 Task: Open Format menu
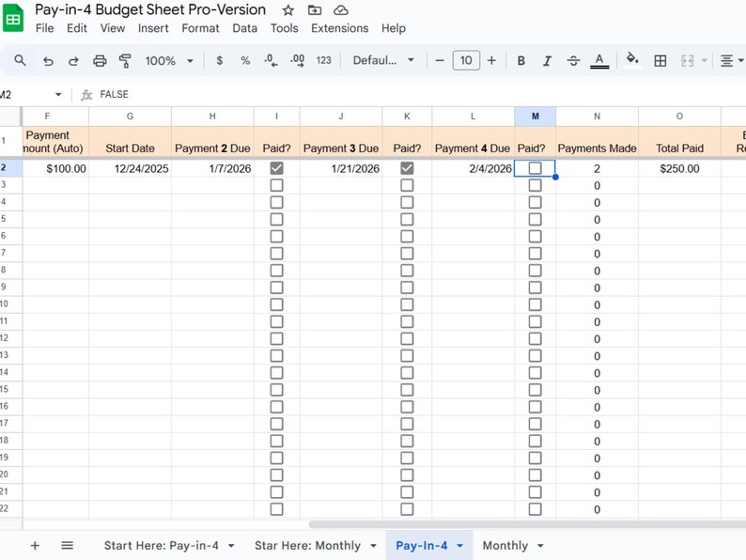click(200, 28)
